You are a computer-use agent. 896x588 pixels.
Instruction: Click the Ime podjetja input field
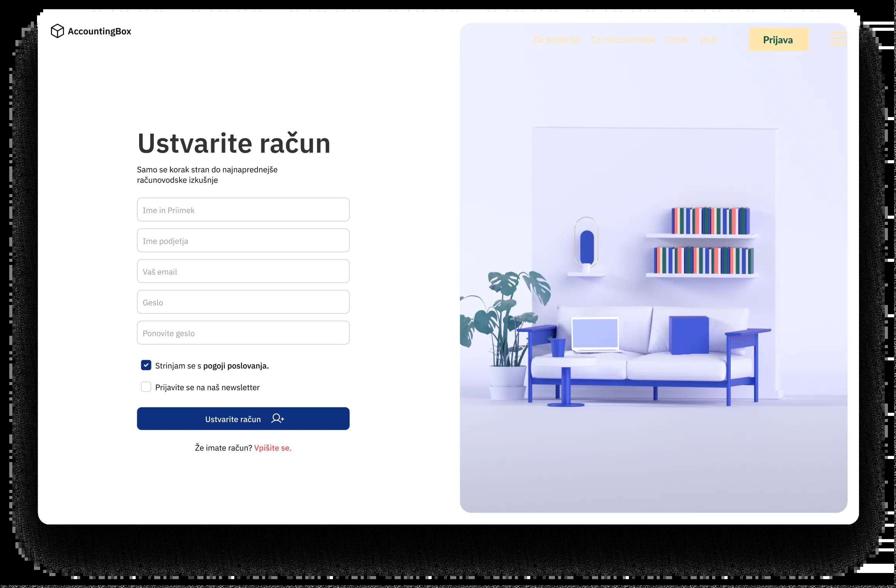pos(243,241)
